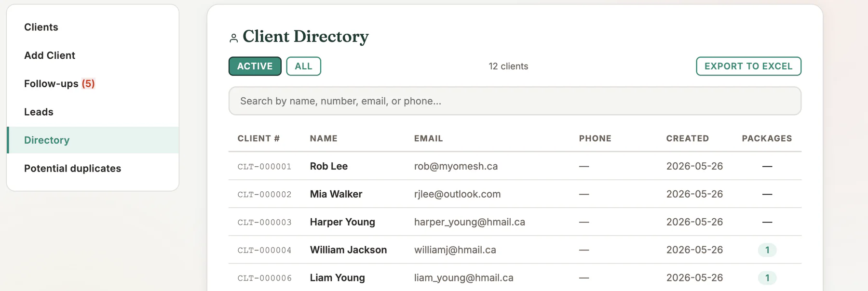The height and width of the screenshot is (291, 868).
Task: Open client Rob Lee
Action: [x=329, y=166]
